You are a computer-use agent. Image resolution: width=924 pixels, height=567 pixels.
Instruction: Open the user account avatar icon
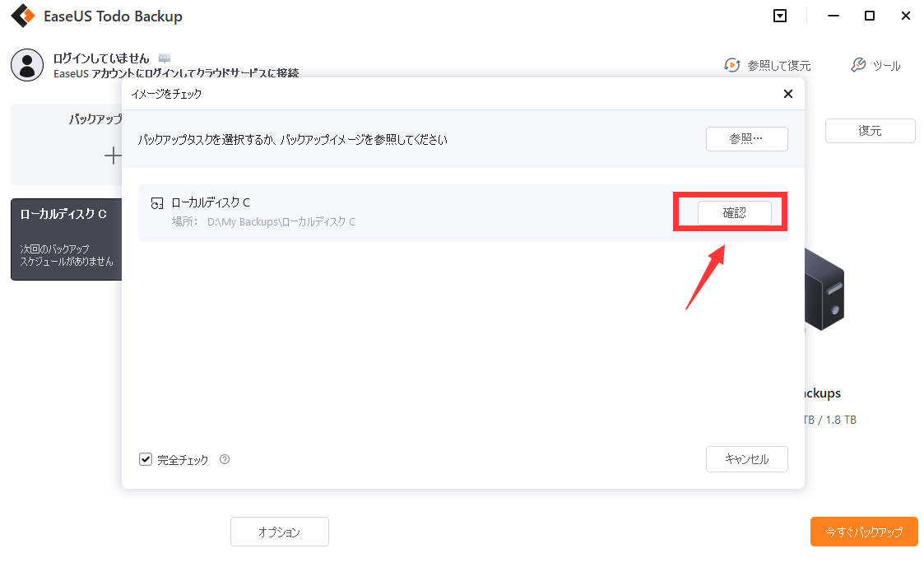tap(27, 65)
